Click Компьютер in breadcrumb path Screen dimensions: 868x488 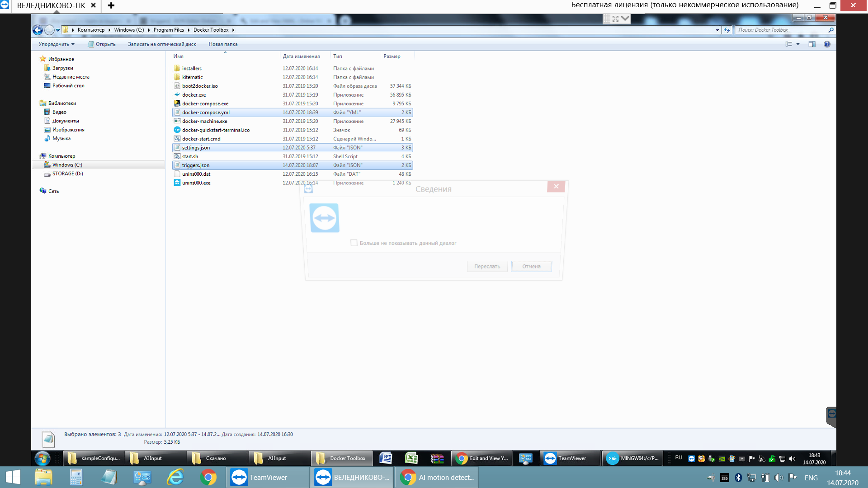[91, 30]
